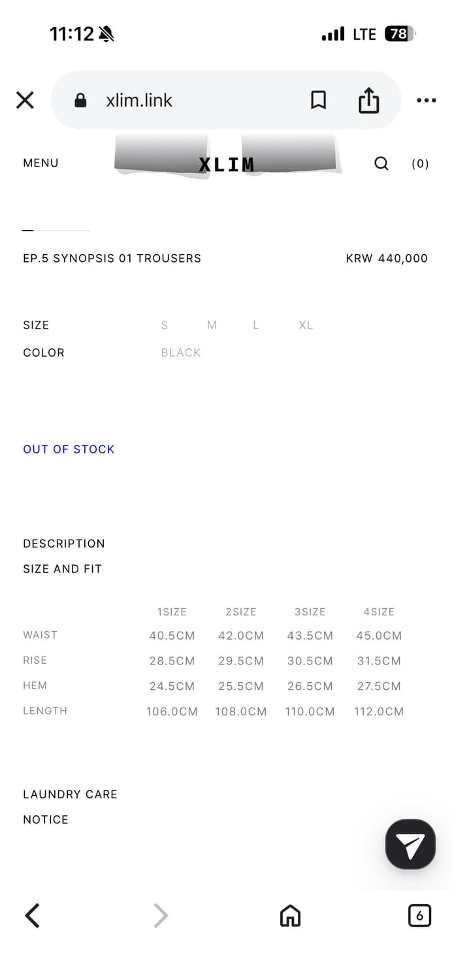The image size is (452, 980).
Task: Tap the bookmark icon in address bar
Action: [x=318, y=100]
